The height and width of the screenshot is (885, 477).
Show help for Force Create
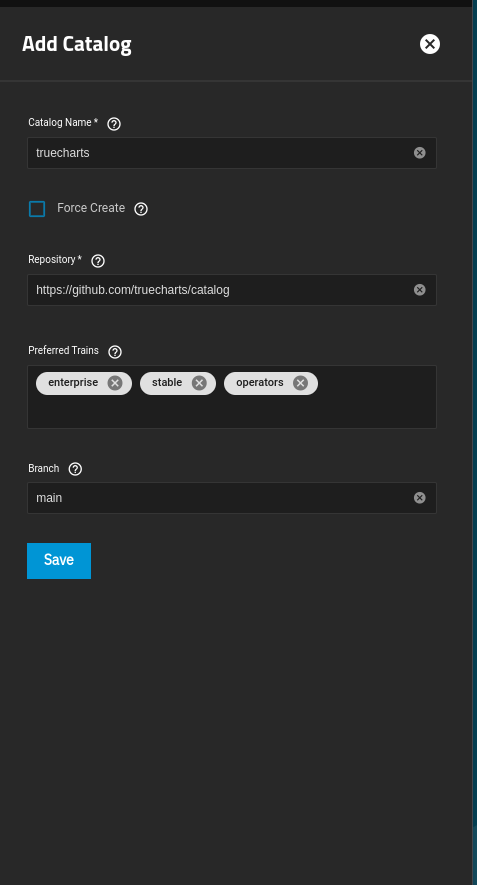point(141,209)
